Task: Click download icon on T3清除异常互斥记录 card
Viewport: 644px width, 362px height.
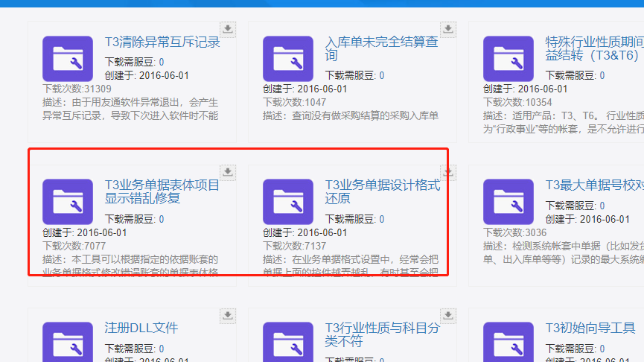Action: point(228,29)
